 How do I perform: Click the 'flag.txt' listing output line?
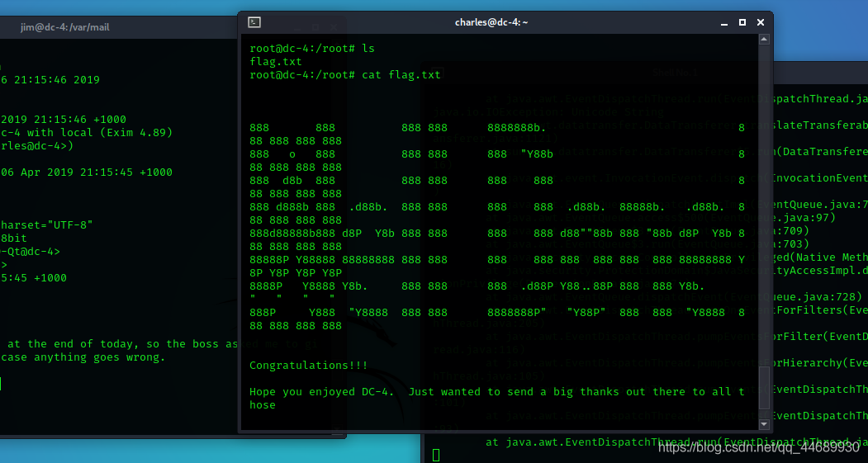pyautogui.click(x=276, y=62)
